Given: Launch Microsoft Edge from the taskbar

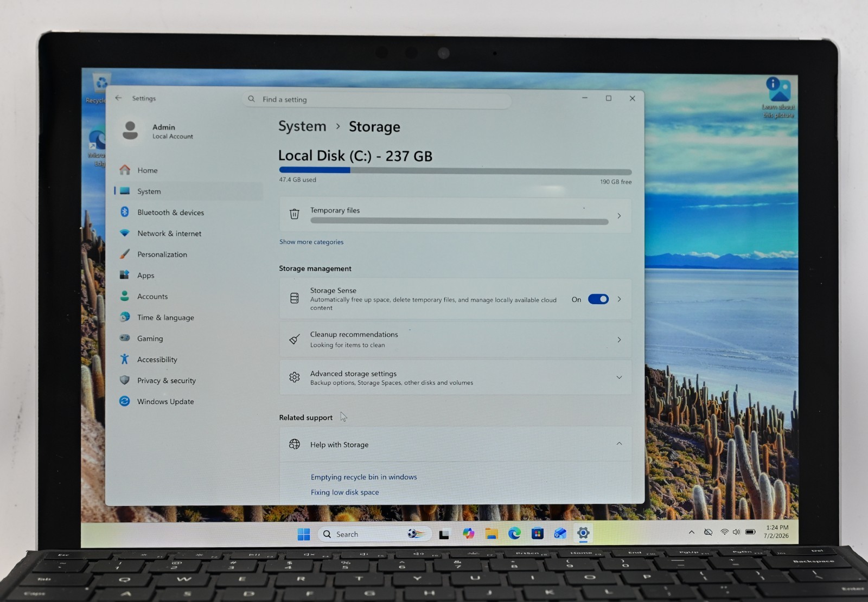Looking at the screenshot, I should [514, 534].
